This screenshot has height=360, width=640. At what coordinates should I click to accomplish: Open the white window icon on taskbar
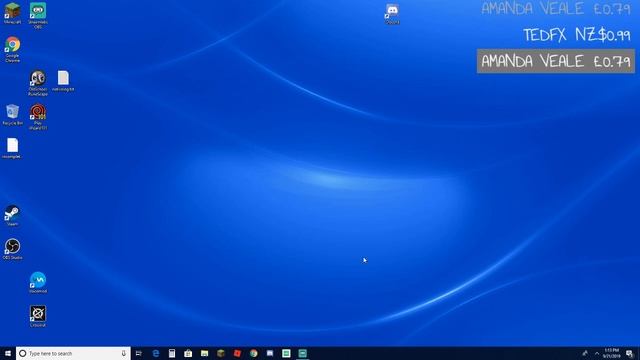tap(270, 353)
